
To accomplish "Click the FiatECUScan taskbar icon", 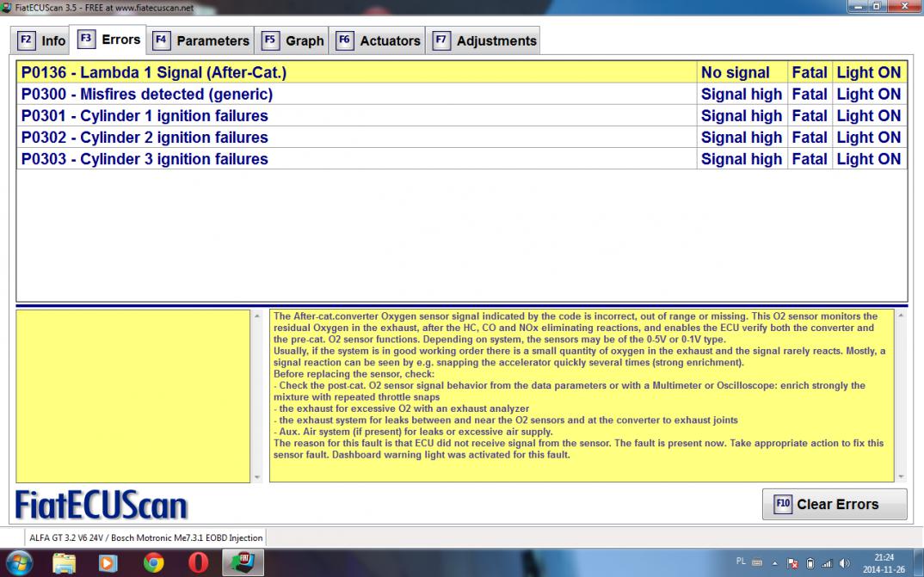I will [x=243, y=562].
